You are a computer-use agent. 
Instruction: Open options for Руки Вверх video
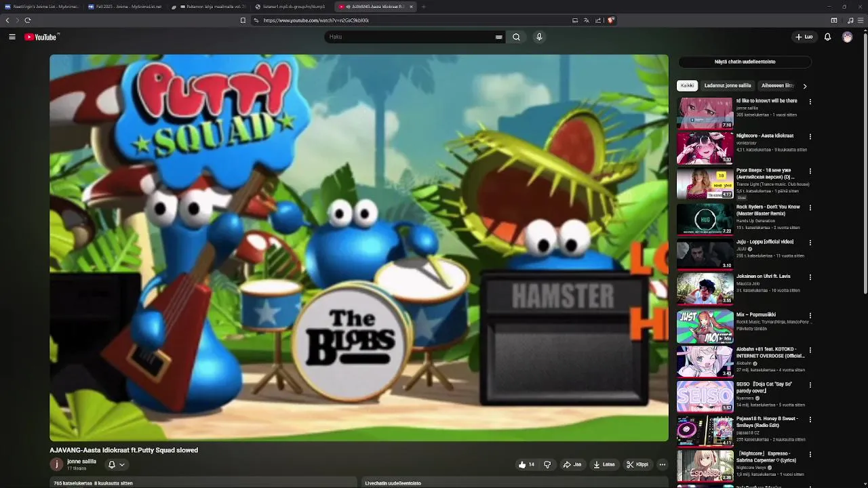pos(810,171)
